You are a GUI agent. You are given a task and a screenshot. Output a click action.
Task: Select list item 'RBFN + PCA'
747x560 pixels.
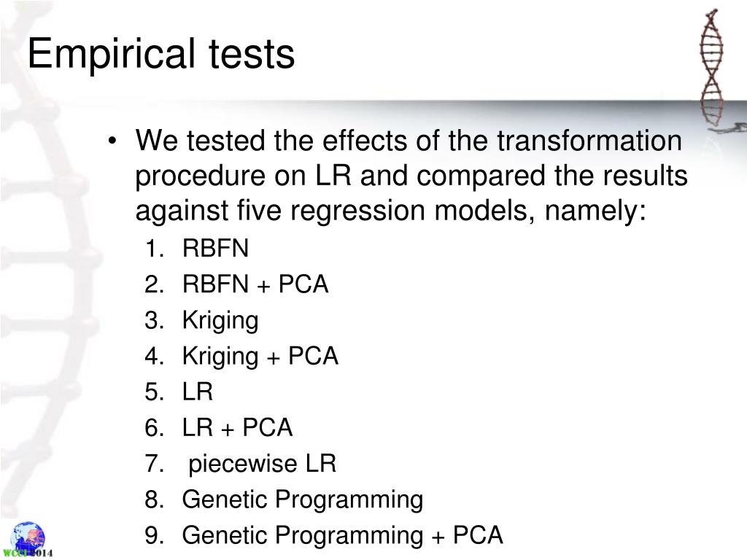255,284
